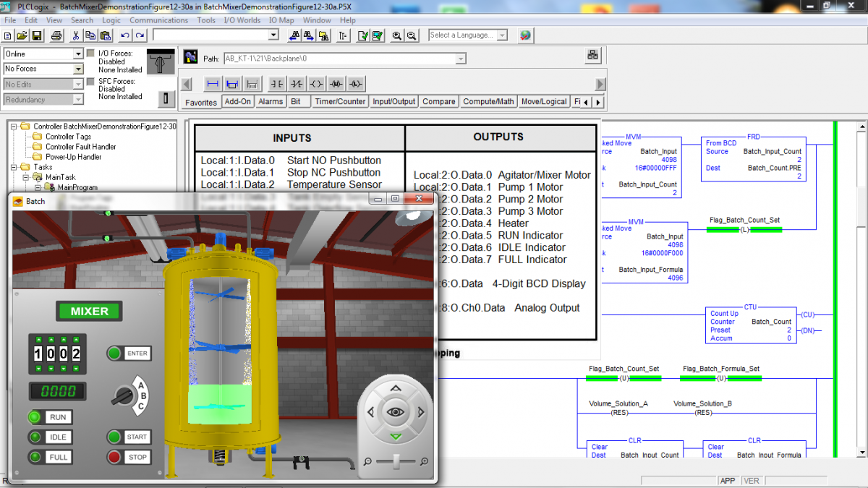Switch to the Move/Logical tab
This screenshot has width=868, height=488.
pyautogui.click(x=544, y=101)
